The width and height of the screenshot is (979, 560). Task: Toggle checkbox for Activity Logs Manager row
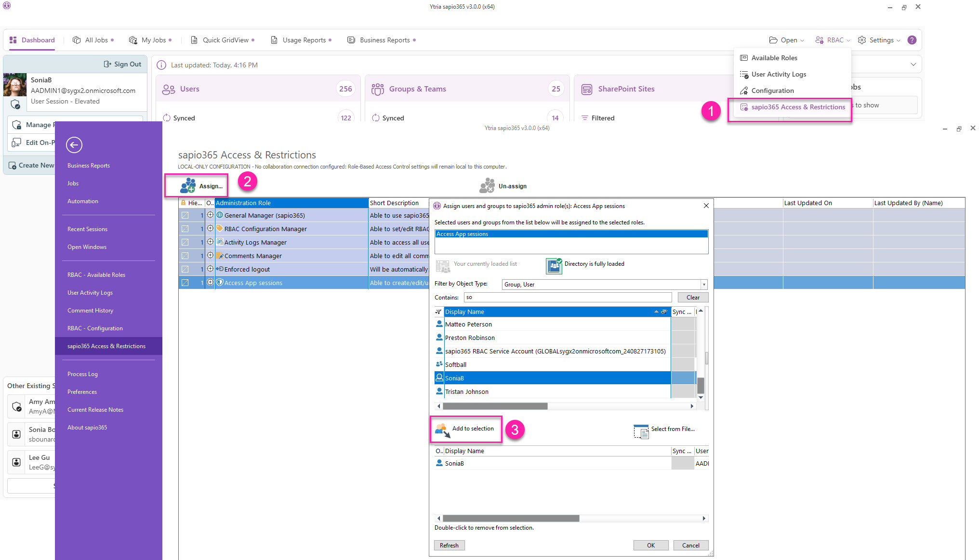click(185, 242)
